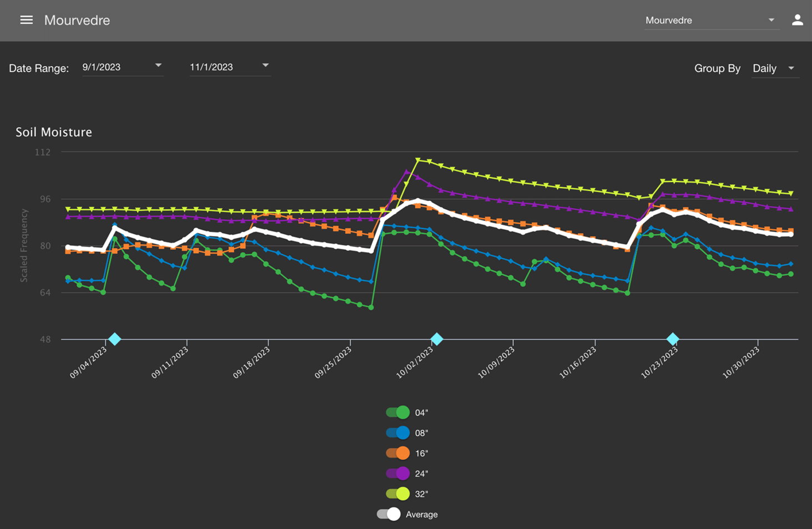Image resolution: width=812 pixels, height=529 pixels.
Task: Click the lowest green 04" data point
Action: tap(371, 307)
